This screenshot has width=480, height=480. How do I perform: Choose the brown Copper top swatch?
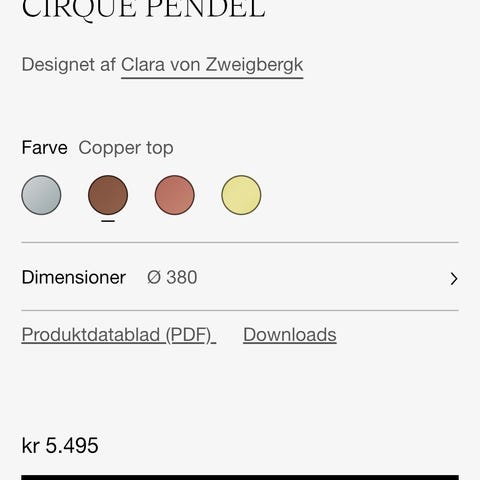108,195
